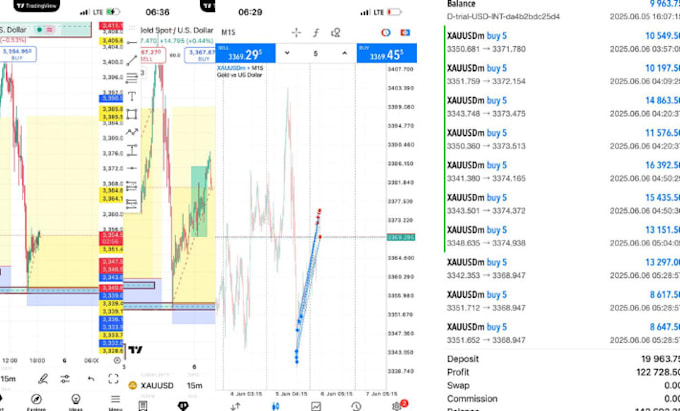Tap the green position box in middle chart
Screen dimensions: 680x411
(199, 201)
